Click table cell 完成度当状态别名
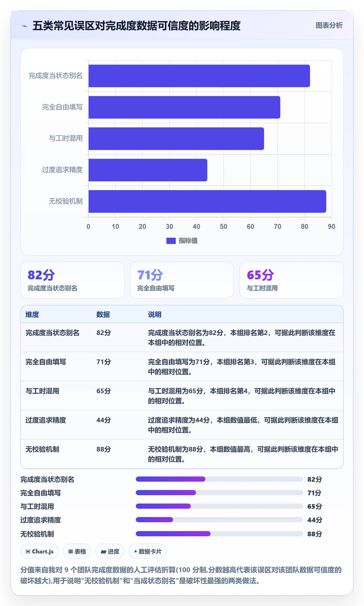Image resolution: width=364 pixels, height=606 pixels. coord(53,333)
